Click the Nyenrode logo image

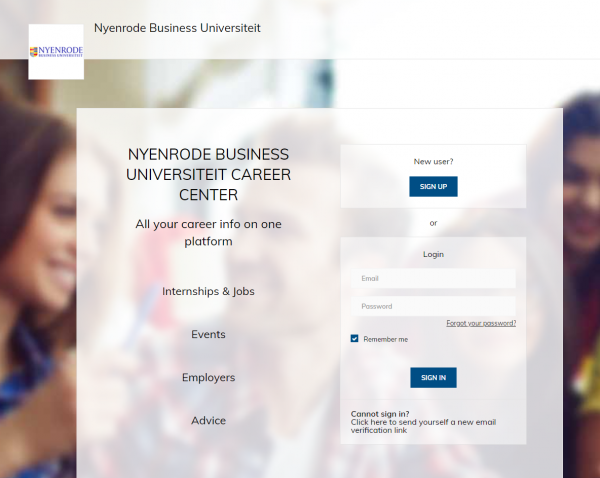[56, 52]
